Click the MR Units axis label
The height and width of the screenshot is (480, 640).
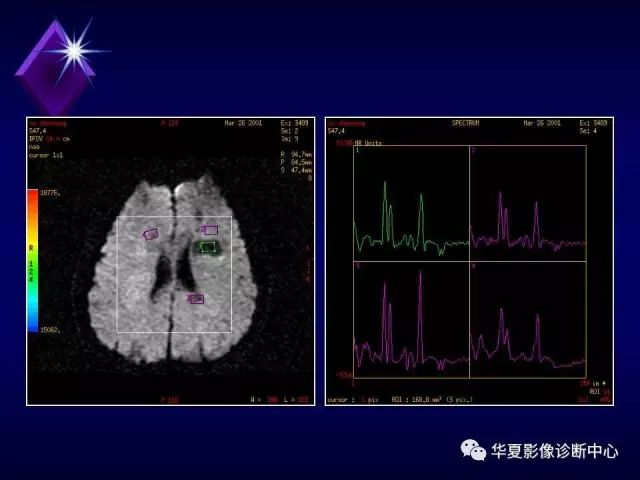[368, 143]
